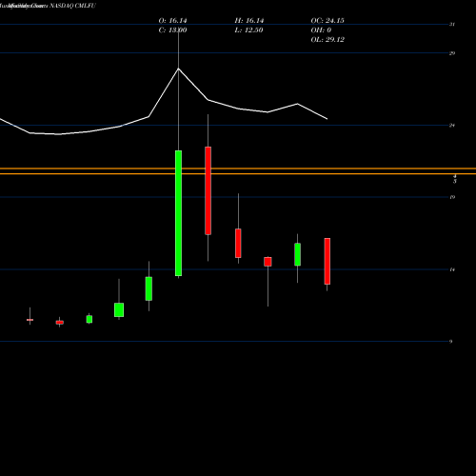Select the tallest red candlestick body
The image size is (476, 476).
[208, 190]
